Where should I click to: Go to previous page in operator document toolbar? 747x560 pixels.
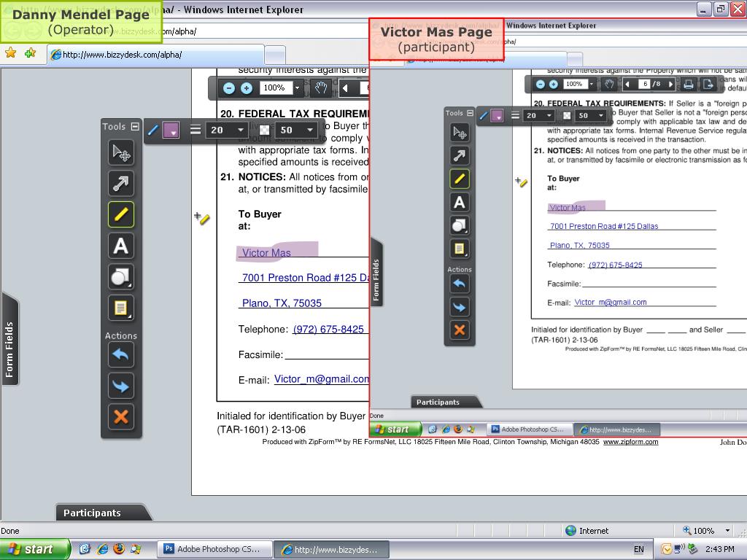[x=345, y=88]
